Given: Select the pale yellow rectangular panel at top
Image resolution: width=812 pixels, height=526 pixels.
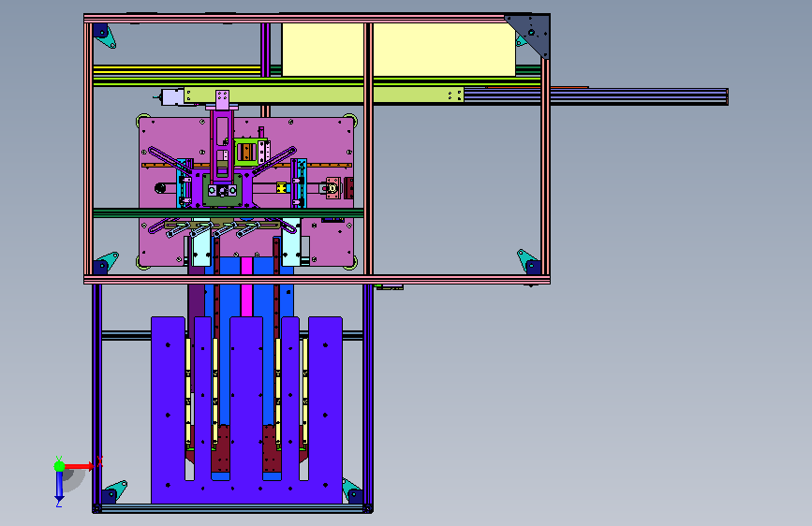Looking at the screenshot, I should tap(398, 50).
